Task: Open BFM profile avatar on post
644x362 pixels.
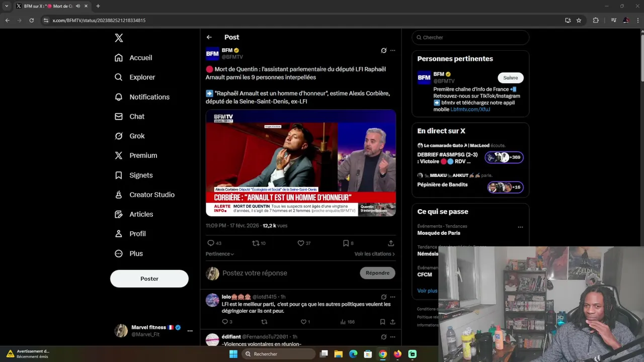Action: pos(212,53)
